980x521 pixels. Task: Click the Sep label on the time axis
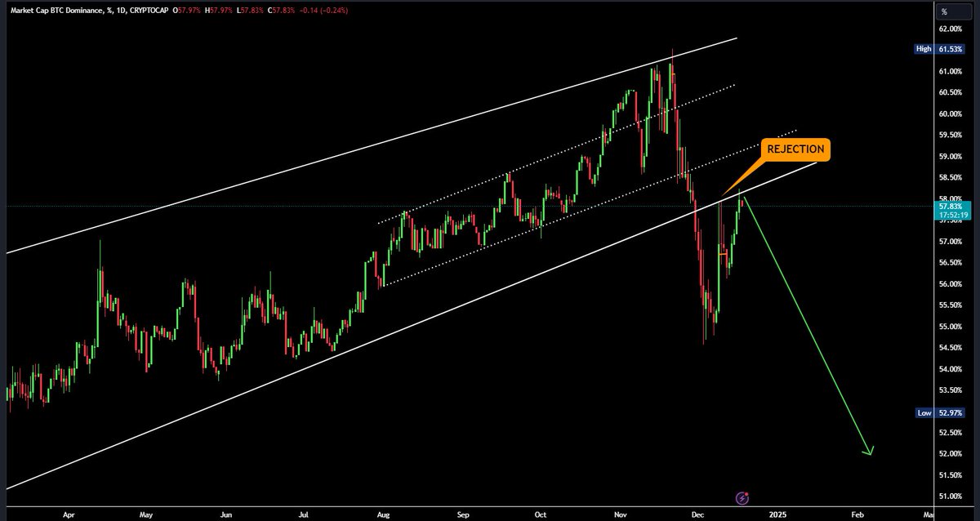click(463, 515)
